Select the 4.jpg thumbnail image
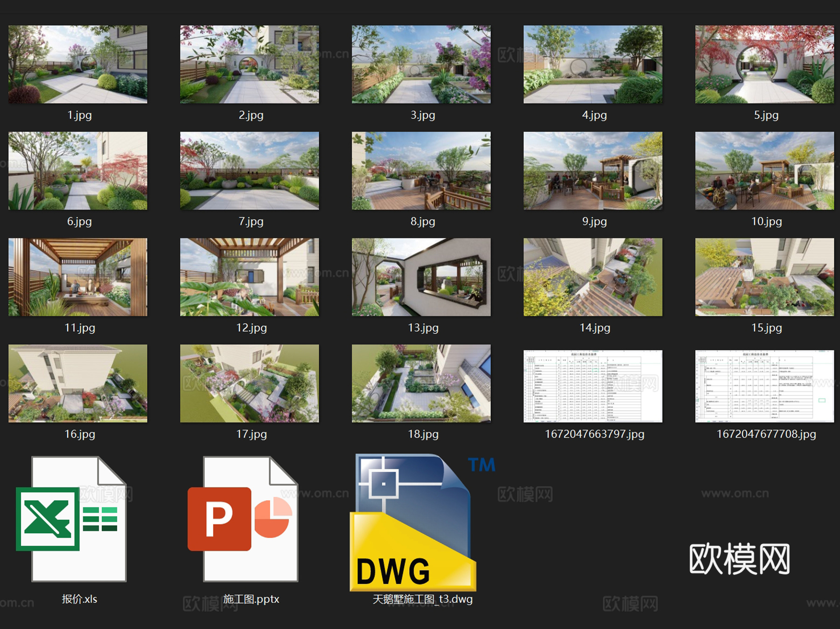 (593, 64)
